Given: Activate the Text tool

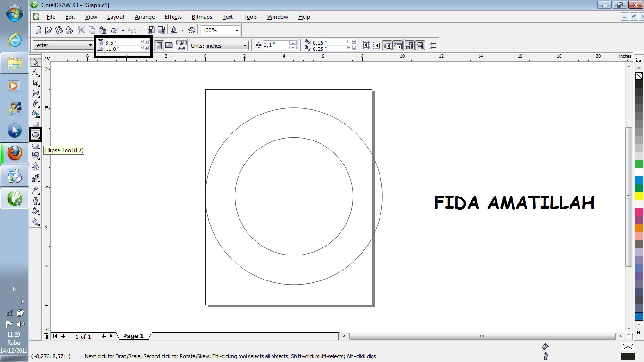Looking at the screenshot, I should (x=35, y=166).
